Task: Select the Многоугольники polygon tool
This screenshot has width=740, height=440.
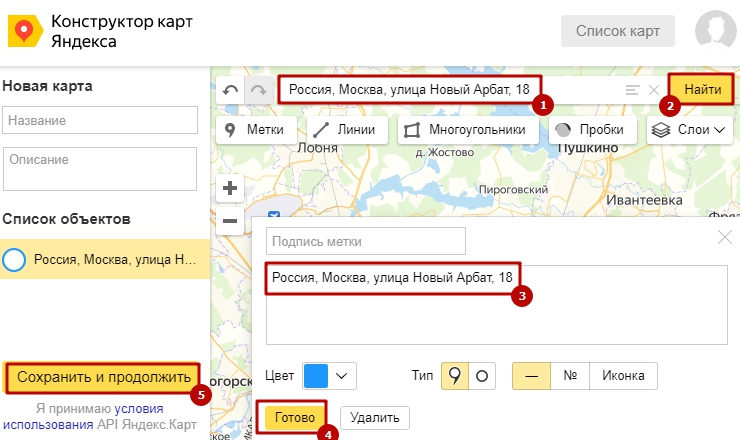Action: (465, 129)
